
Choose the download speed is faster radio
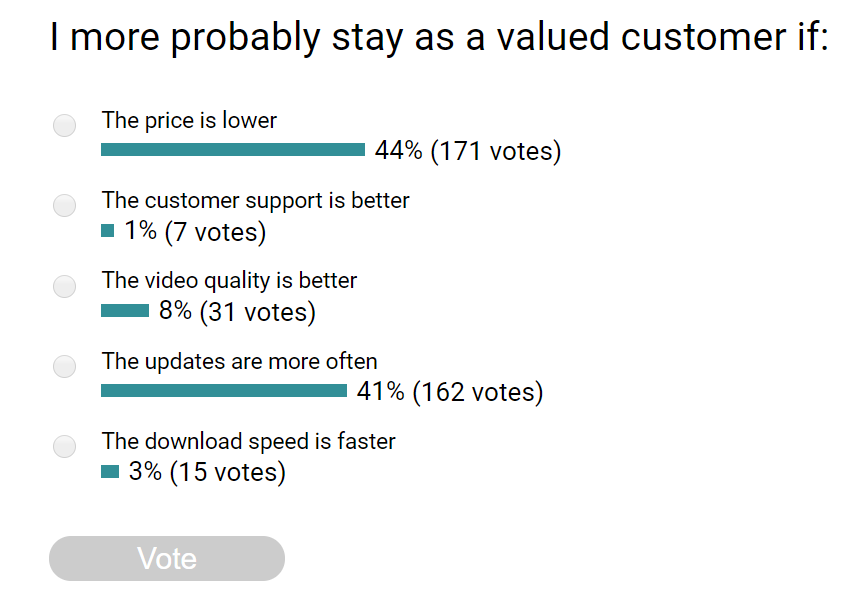point(64,447)
